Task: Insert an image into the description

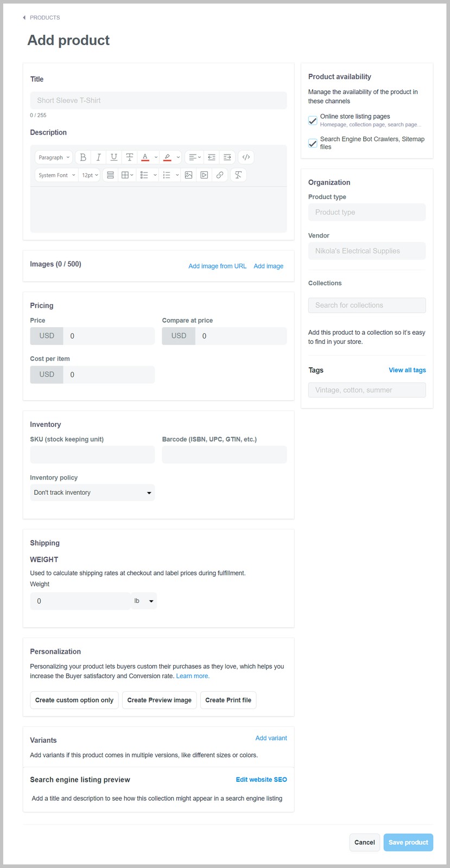Action: (188, 175)
